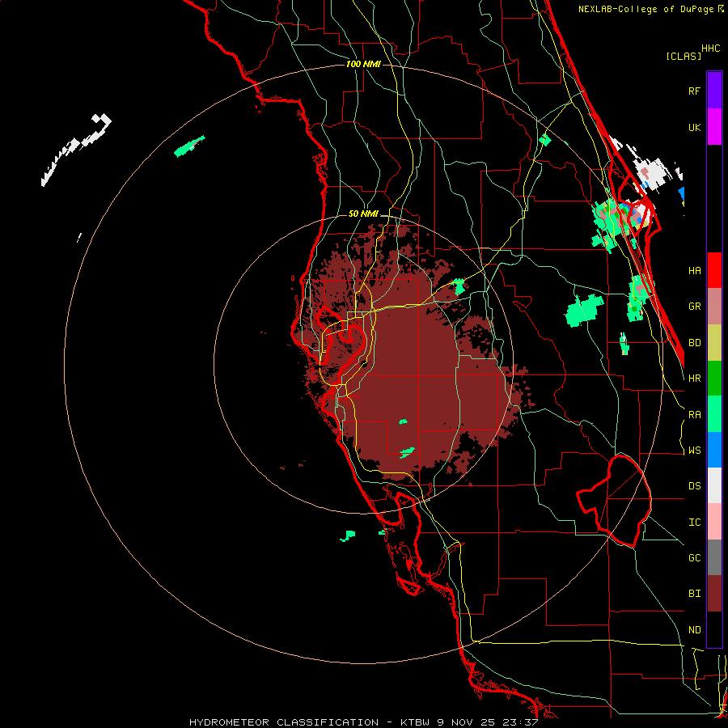This screenshot has height=728, width=728.
Task: Click the "GC" legend label
Action: [695, 558]
